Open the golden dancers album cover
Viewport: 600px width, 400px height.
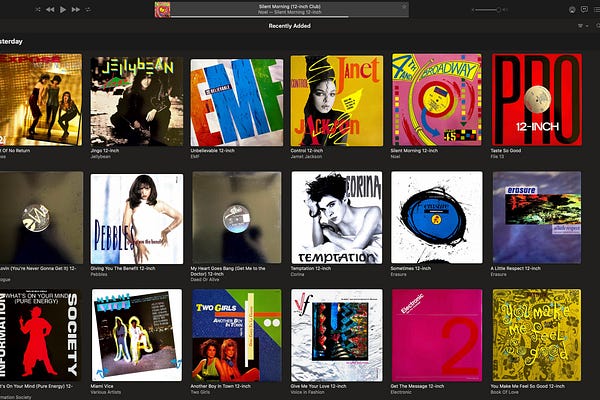[41, 100]
